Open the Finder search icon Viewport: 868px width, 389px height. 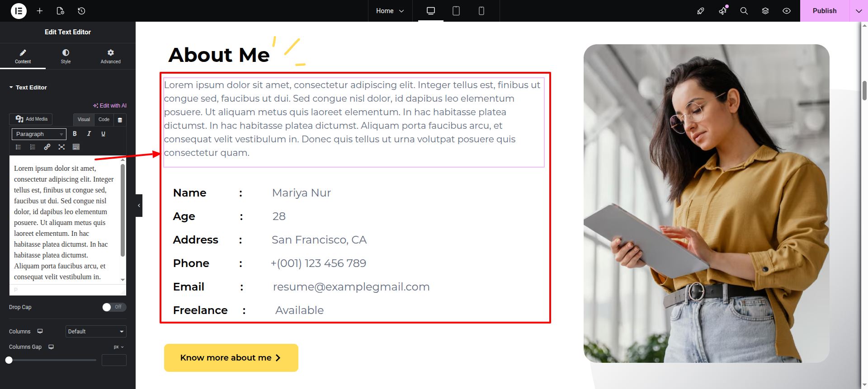744,11
